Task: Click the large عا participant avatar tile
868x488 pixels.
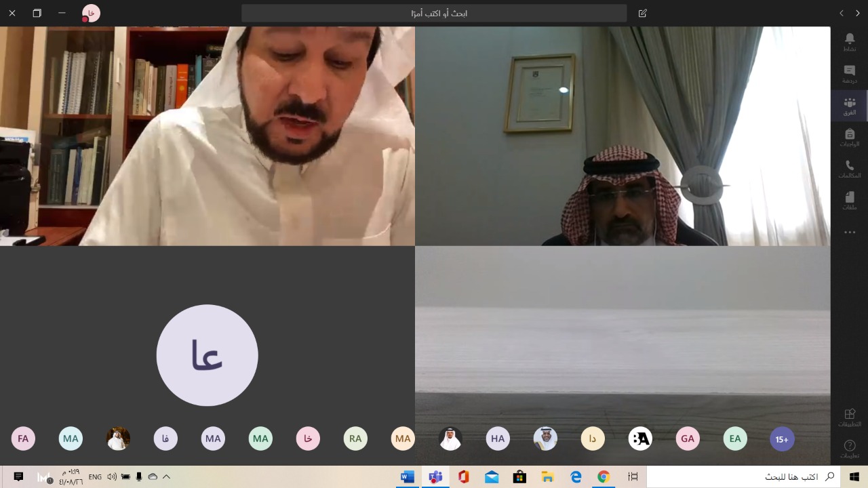Action: pos(207,355)
